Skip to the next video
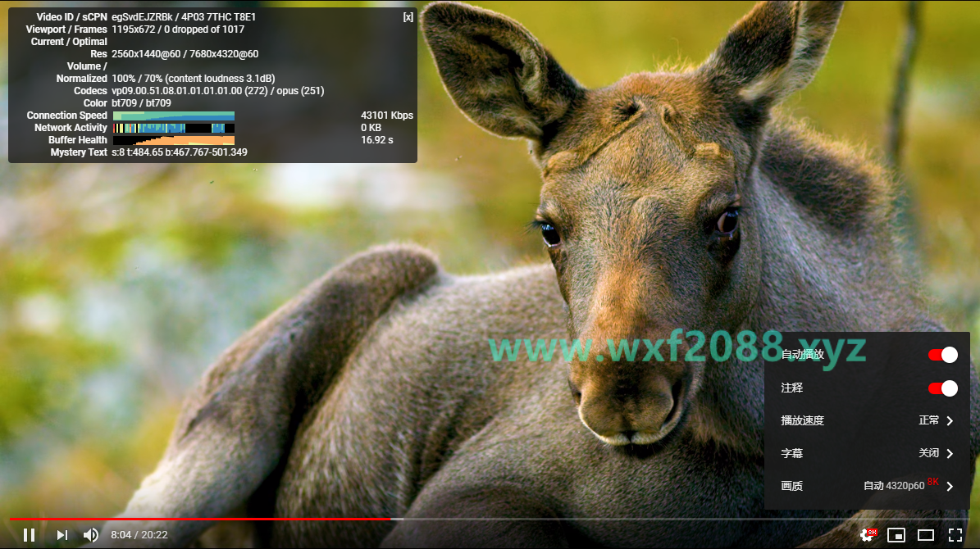The image size is (980, 549). click(x=62, y=534)
